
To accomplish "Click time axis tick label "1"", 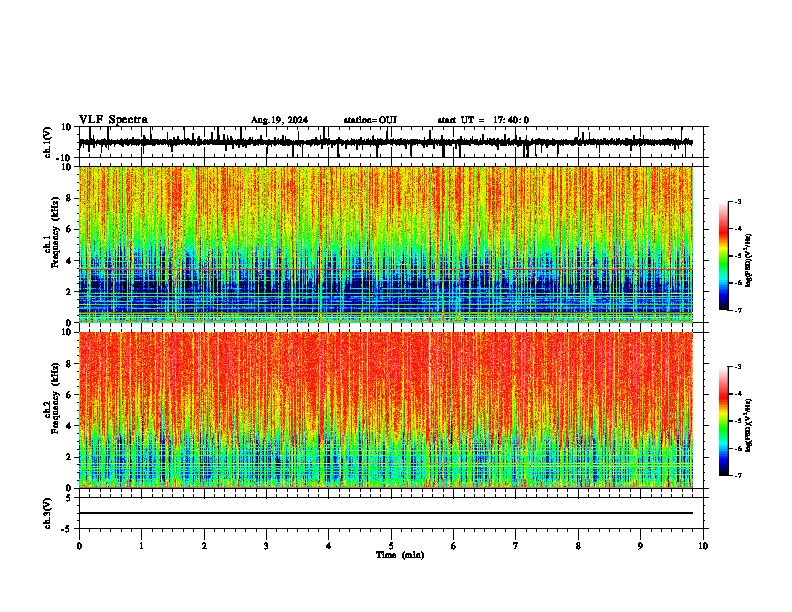I will (141, 546).
